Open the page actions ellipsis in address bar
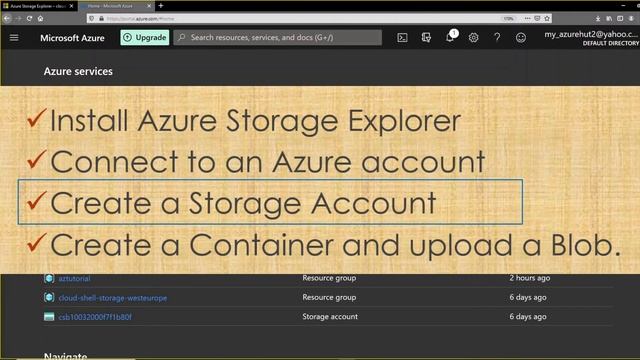Viewport: 640px width, 360px height. coord(527,18)
